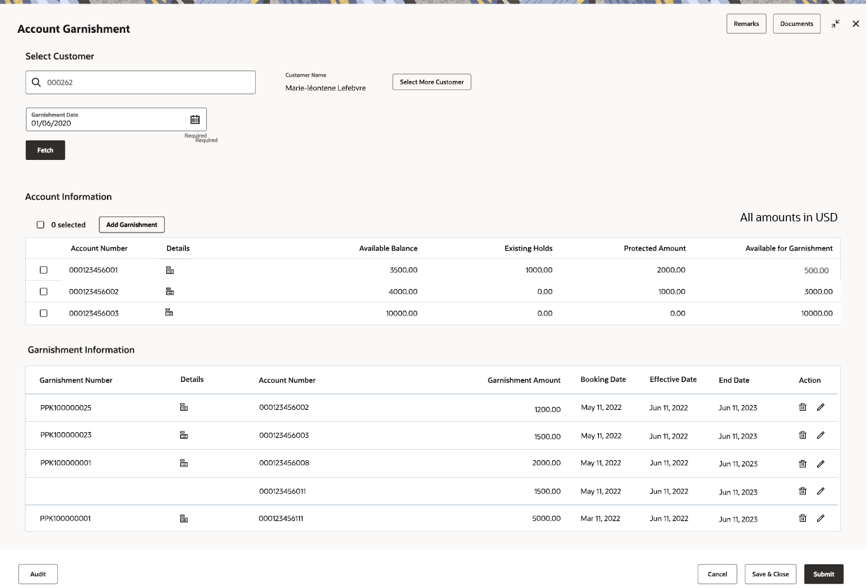The image size is (868, 588).
Task: Collapse the Account Garnishment window
Action: click(836, 24)
